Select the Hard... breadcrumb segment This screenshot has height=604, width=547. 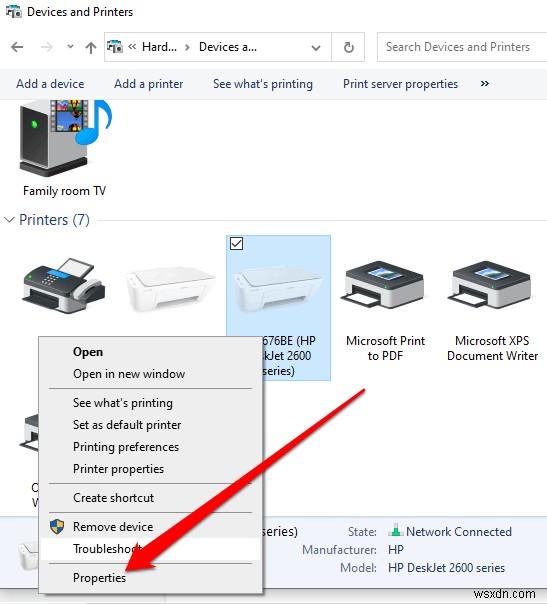pyautogui.click(x=159, y=47)
